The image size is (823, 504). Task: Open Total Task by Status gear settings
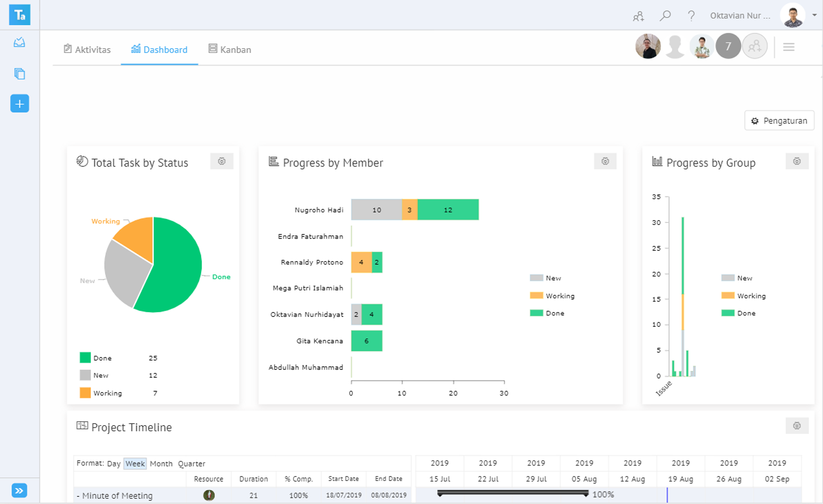coord(222,162)
